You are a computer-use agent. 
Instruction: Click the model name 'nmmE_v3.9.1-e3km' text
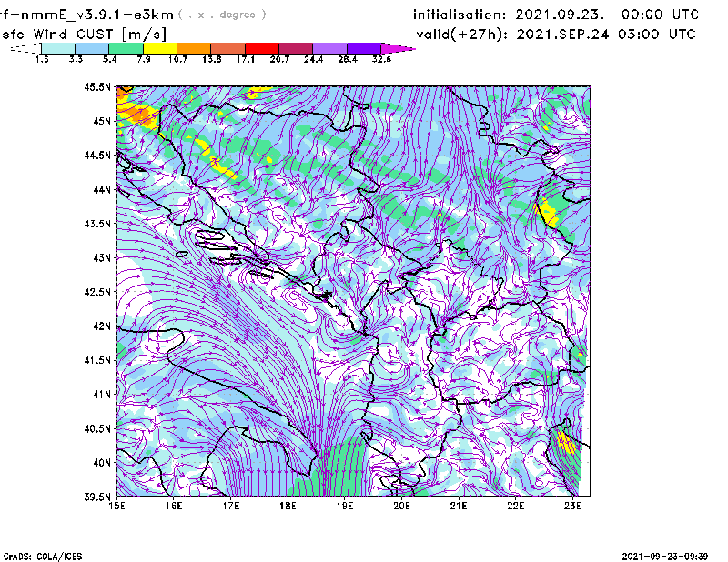(x=97, y=15)
